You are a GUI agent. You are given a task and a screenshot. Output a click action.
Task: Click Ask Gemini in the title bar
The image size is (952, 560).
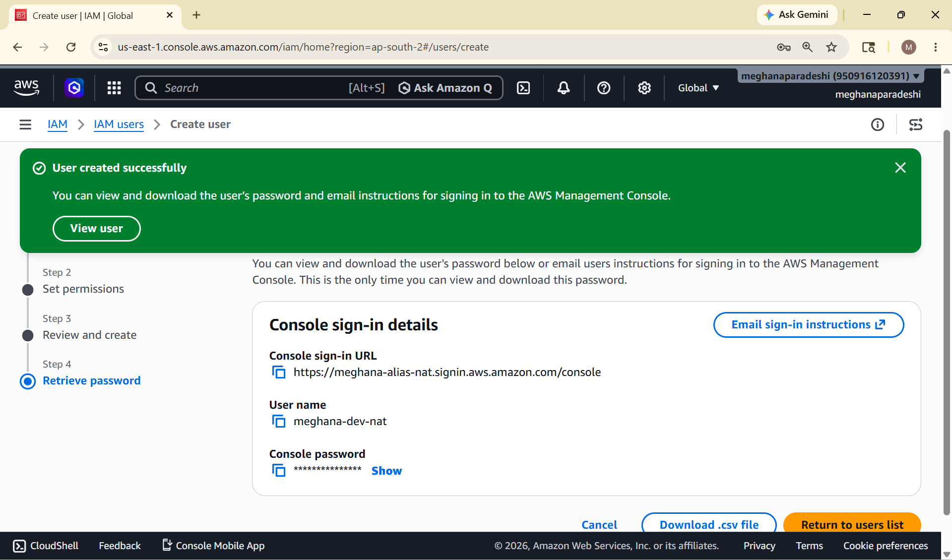tap(797, 15)
